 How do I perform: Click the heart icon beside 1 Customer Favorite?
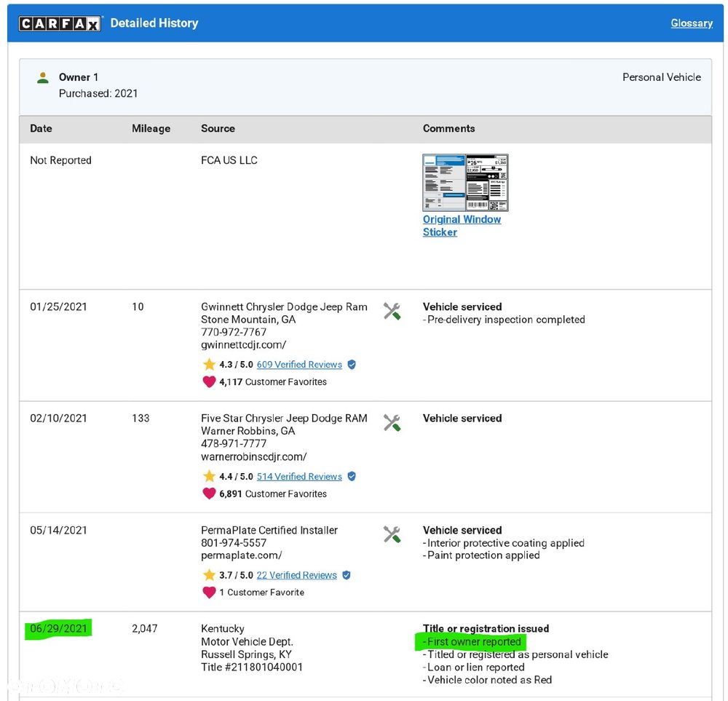[209, 593]
